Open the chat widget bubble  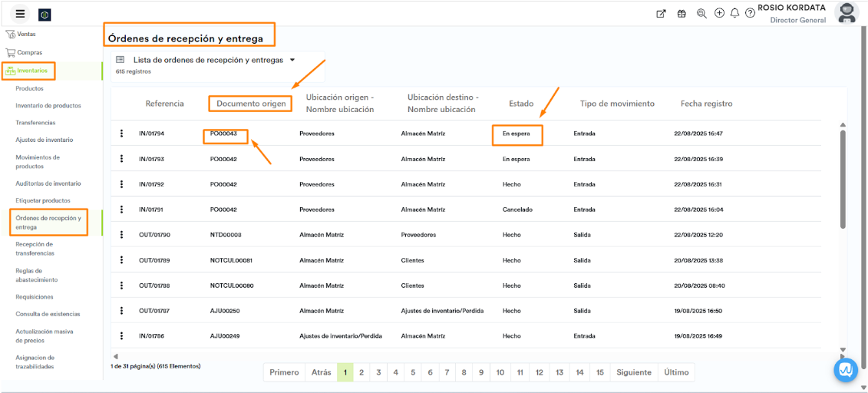tap(846, 370)
